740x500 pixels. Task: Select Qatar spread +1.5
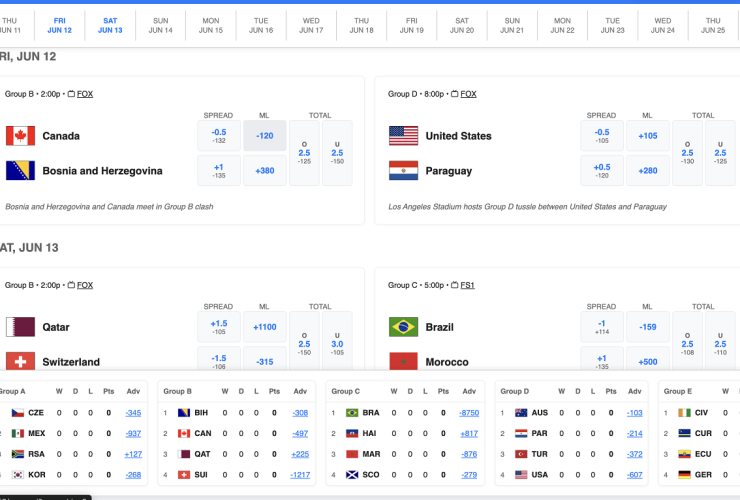pyautogui.click(x=219, y=327)
